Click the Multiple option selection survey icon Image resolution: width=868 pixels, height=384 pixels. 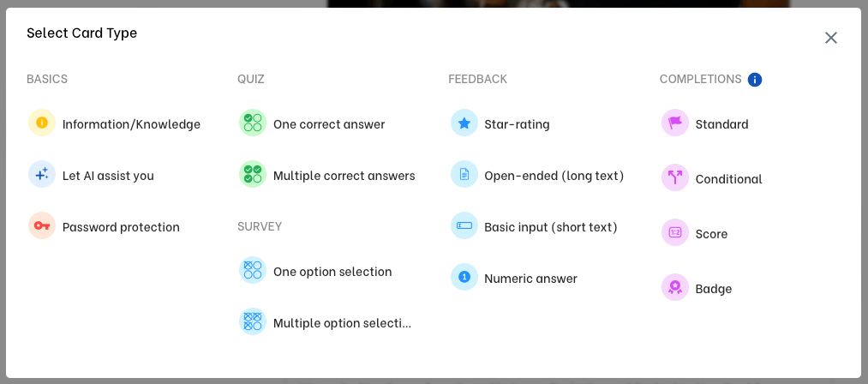coord(253,322)
